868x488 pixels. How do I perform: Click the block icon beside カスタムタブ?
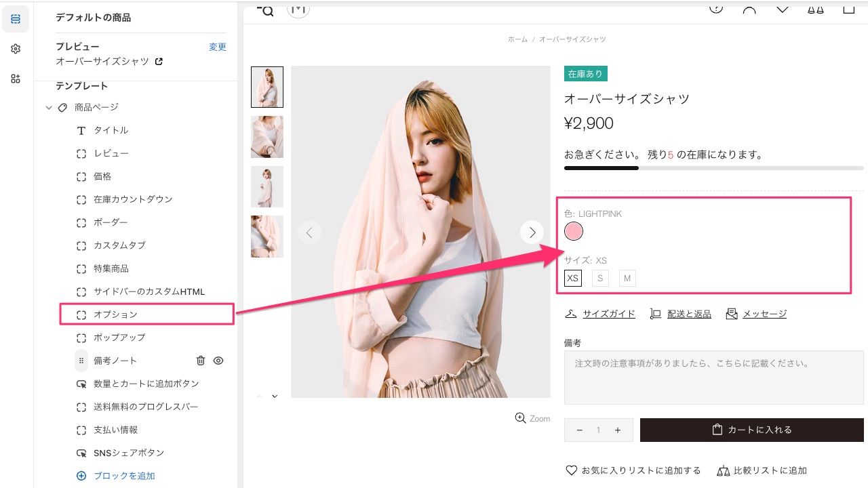pos(81,245)
